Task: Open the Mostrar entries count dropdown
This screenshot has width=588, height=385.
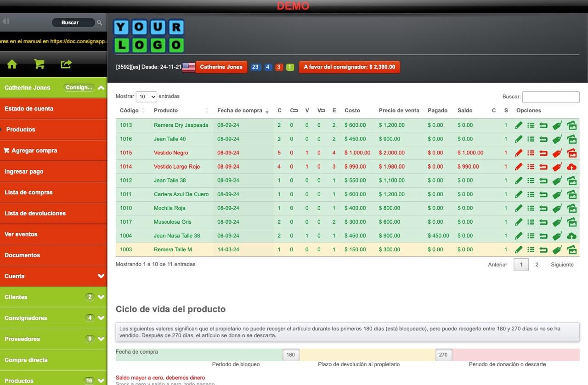Action: click(147, 96)
